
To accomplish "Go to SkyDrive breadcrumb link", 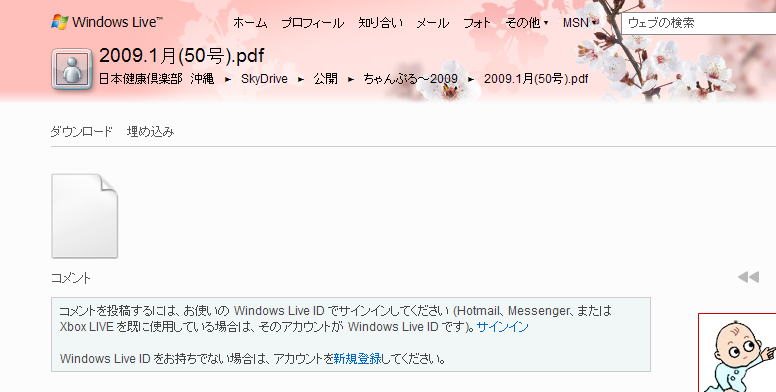I will [264, 79].
